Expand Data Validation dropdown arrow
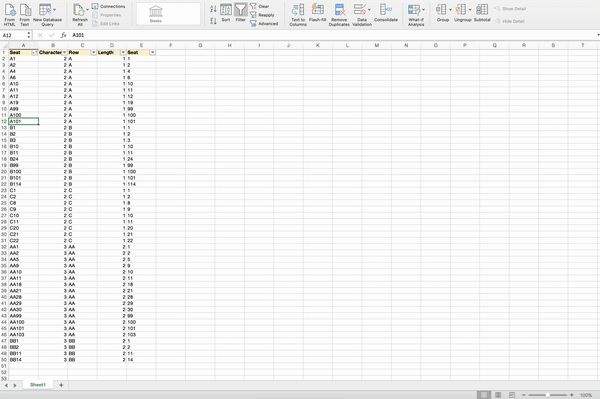Screen dimensions: 600x399 (369, 10)
